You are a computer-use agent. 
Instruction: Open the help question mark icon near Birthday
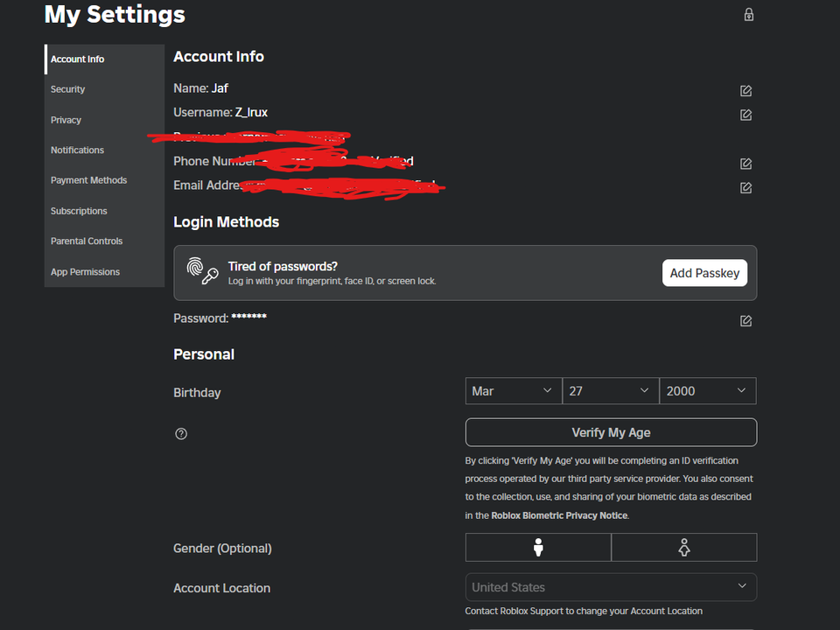pos(181,433)
